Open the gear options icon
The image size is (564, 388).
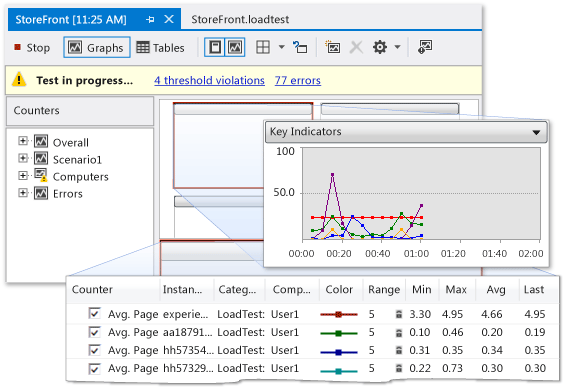click(380, 47)
